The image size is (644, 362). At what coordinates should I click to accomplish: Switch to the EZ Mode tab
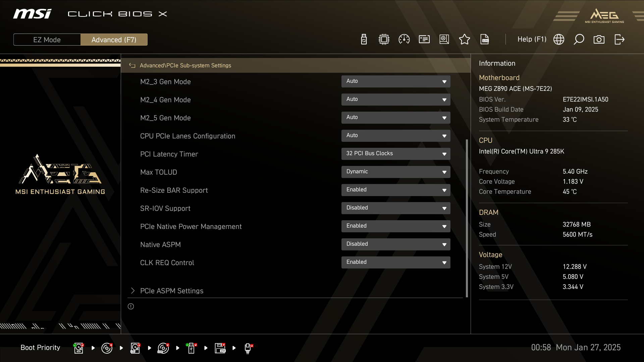tap(47, 40)
